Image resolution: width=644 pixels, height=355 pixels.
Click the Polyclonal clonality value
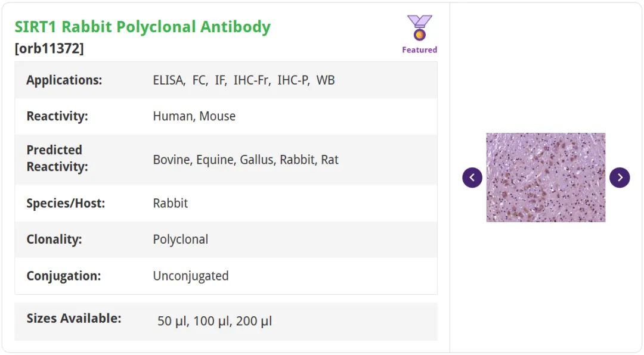(180, 239)
